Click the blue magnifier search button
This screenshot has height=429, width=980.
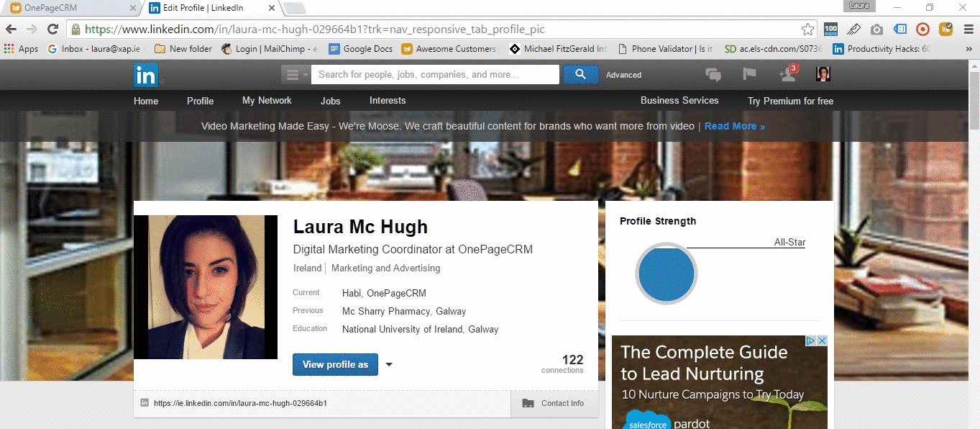[x=581, y=74]
